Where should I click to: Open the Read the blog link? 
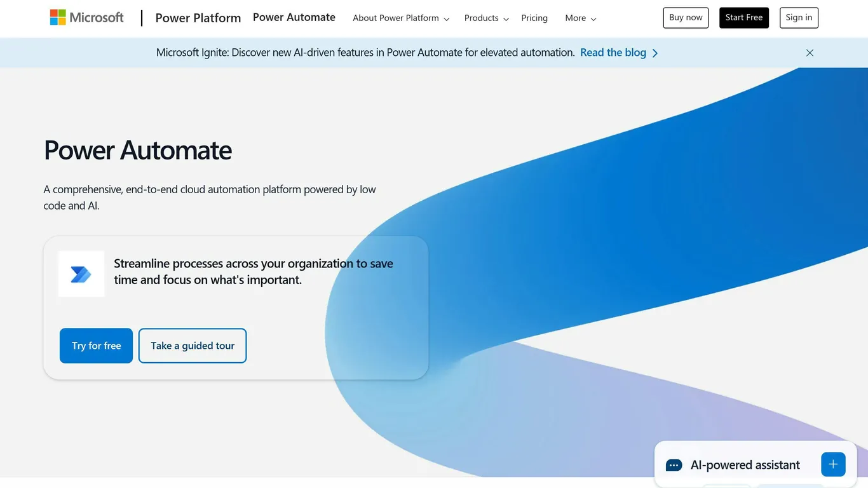coord(619,53)
